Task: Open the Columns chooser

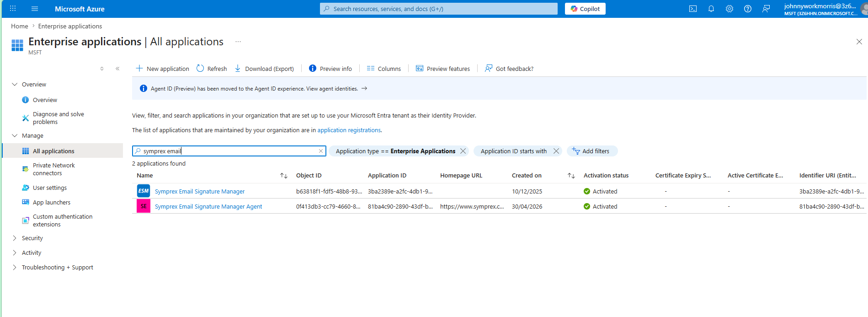Action: [x=384, y=69]
